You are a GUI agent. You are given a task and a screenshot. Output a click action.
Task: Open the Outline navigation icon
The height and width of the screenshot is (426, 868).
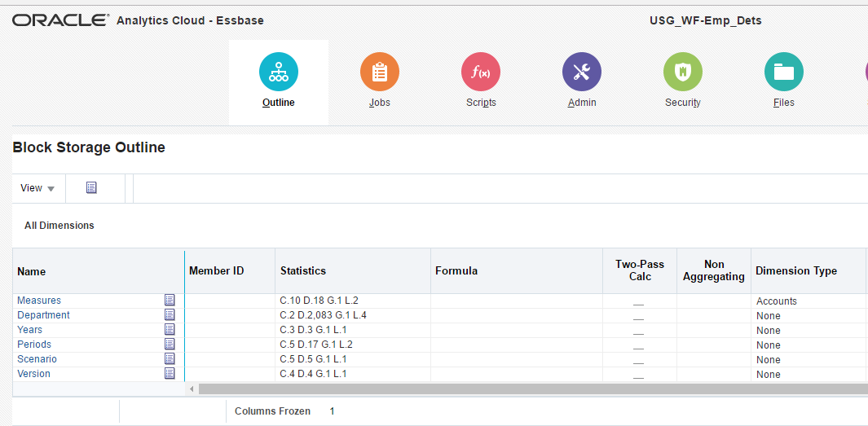pyautogui.click(x=279, y=72)
